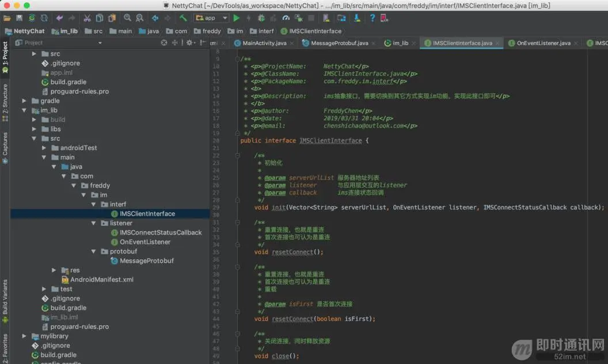Switch to MessageProtobuf.java tab
Screen dimensions: 608x364
tap(339, 43)
